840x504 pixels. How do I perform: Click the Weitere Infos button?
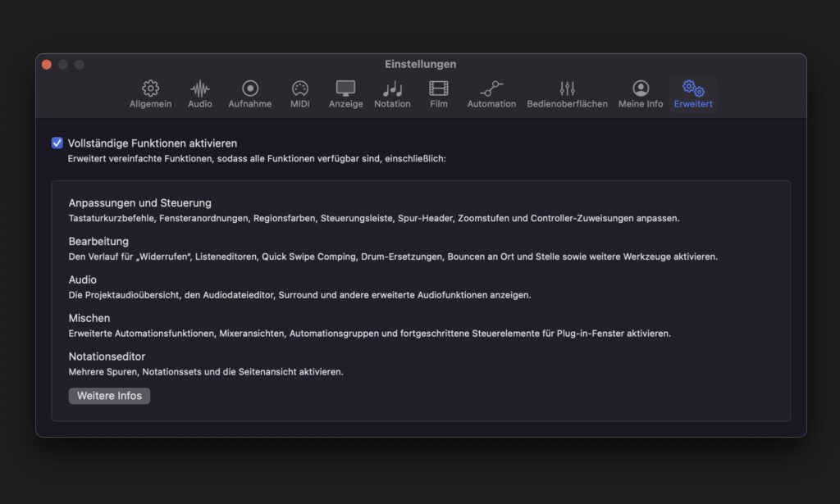click(109, 396)
